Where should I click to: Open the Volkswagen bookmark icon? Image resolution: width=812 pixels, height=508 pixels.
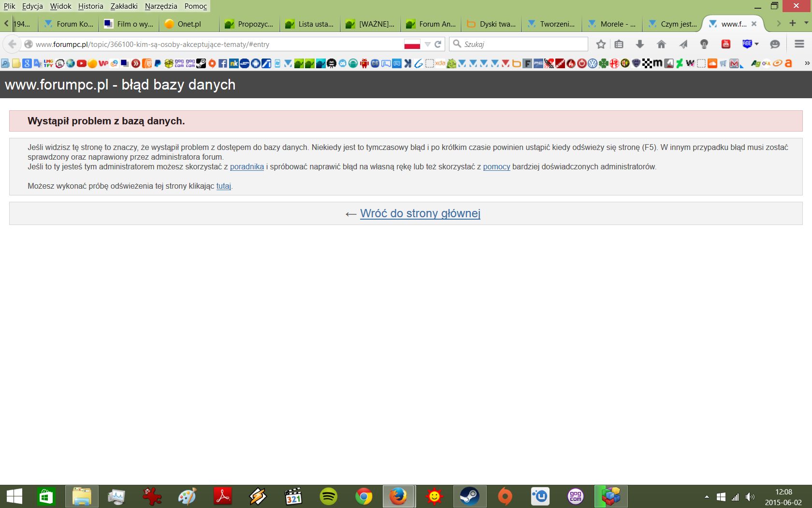[593, 63]
